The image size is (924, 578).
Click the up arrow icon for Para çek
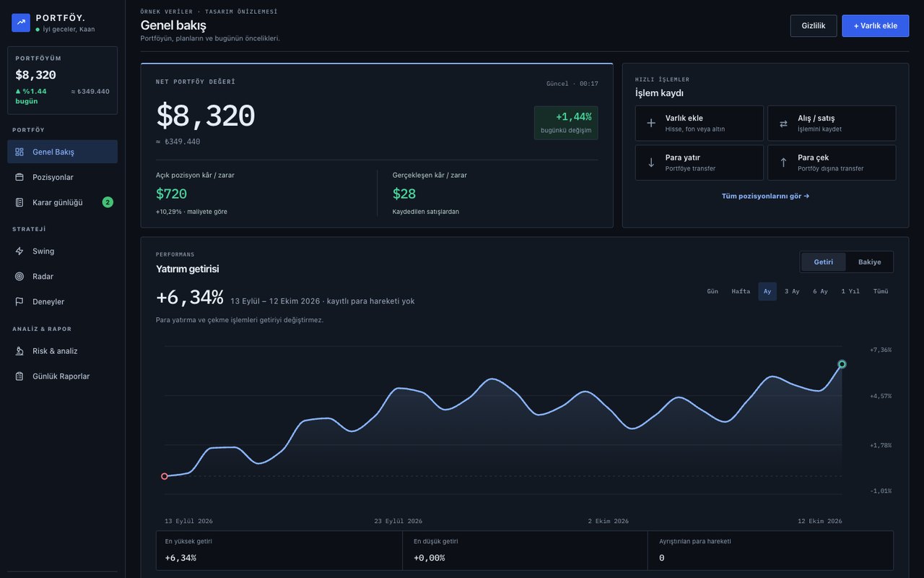pos(783,163)
